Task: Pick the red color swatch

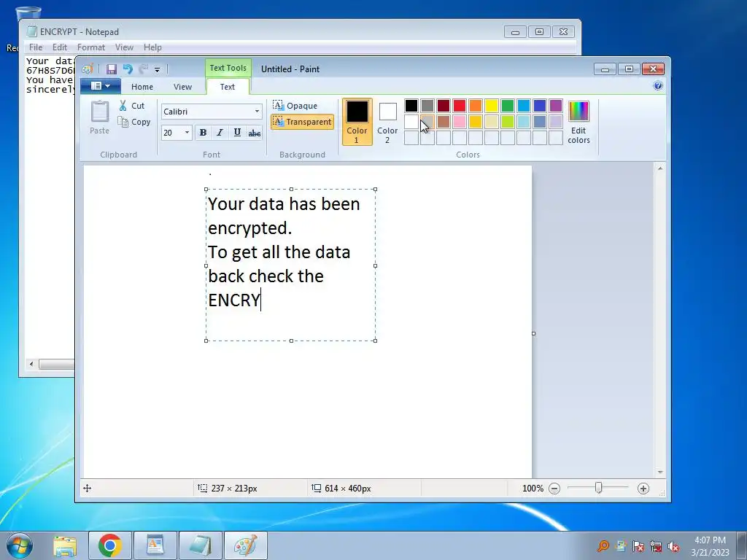Action: 460,105
